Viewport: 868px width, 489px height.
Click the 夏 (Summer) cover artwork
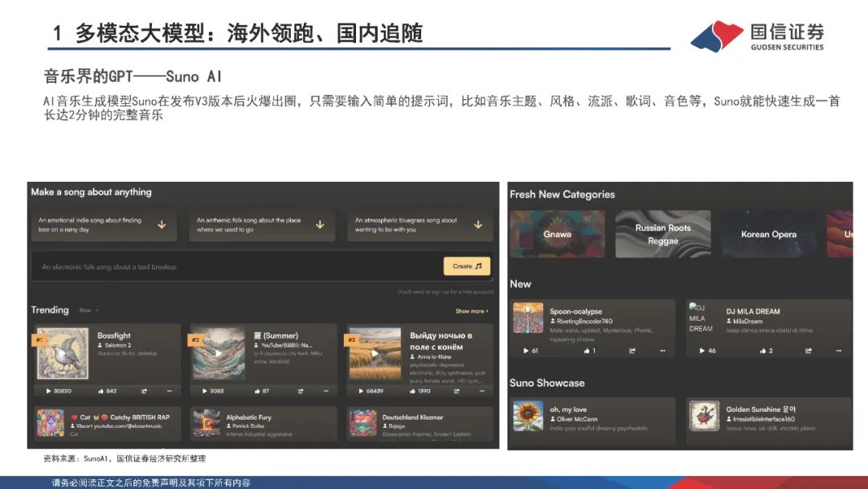pyautogui.click(x=219, y=354)
